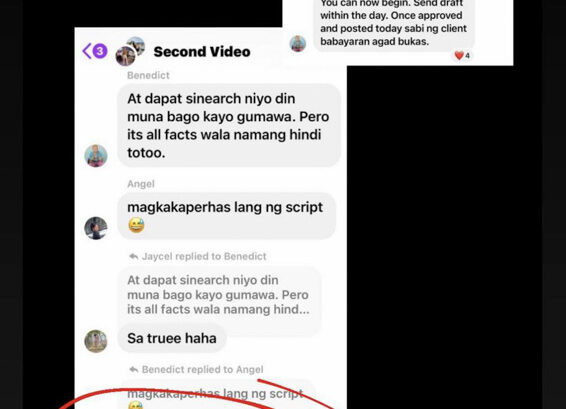Image resolution: width=566 pixels, height=409 pixels.
Task: Select Benedict's message At dapat sinearch niyo
Action: click(x=229, y=125)
